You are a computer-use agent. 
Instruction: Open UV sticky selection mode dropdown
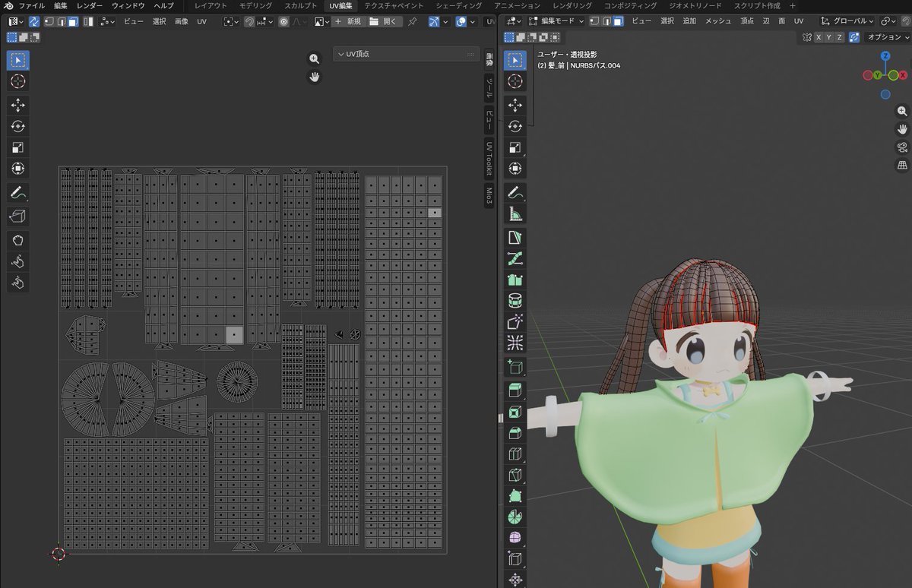pos(106,22)
